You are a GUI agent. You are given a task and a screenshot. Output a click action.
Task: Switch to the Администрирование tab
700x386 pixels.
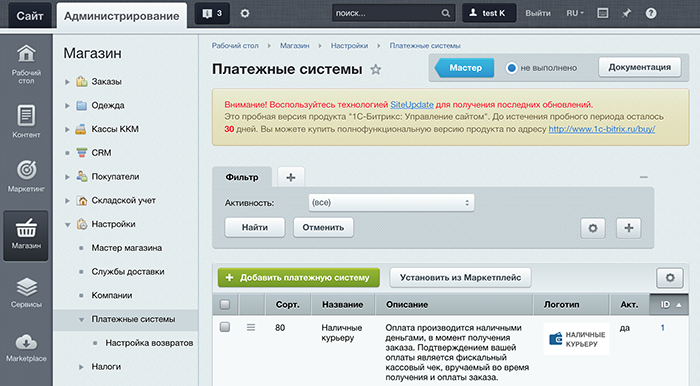click(121, 16)
